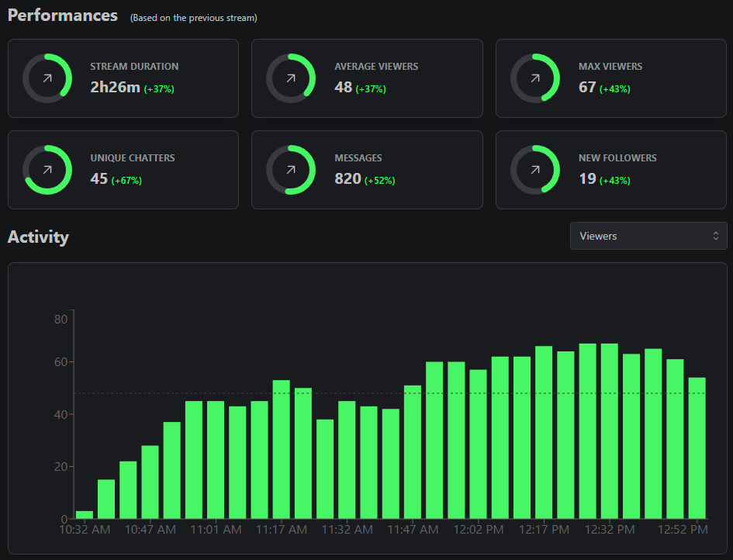Image resolution: width=733 pixels, height=560 pixels.
Task: Click the Unique Chatters trend arrow icon
Action: [x=47, y=170]
